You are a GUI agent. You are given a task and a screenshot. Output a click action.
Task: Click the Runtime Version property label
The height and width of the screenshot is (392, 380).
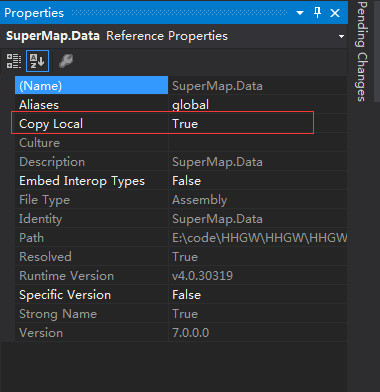pos(66,276)
